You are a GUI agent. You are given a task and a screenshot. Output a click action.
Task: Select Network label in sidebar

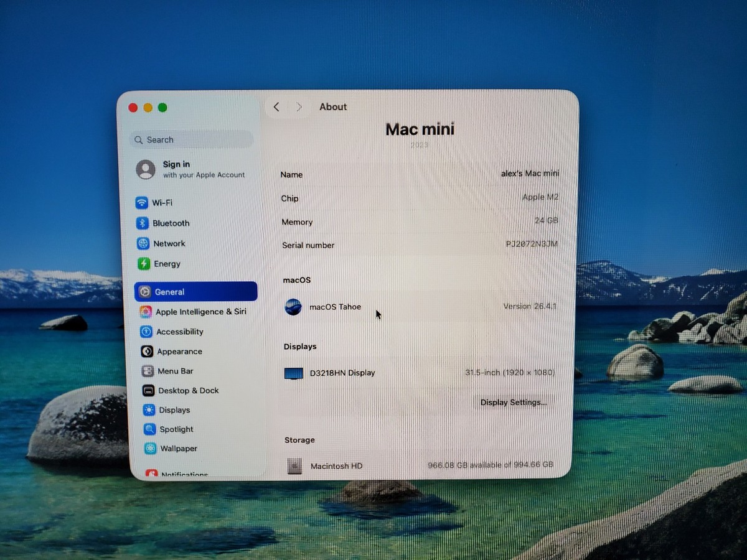[x=169, y=244]
